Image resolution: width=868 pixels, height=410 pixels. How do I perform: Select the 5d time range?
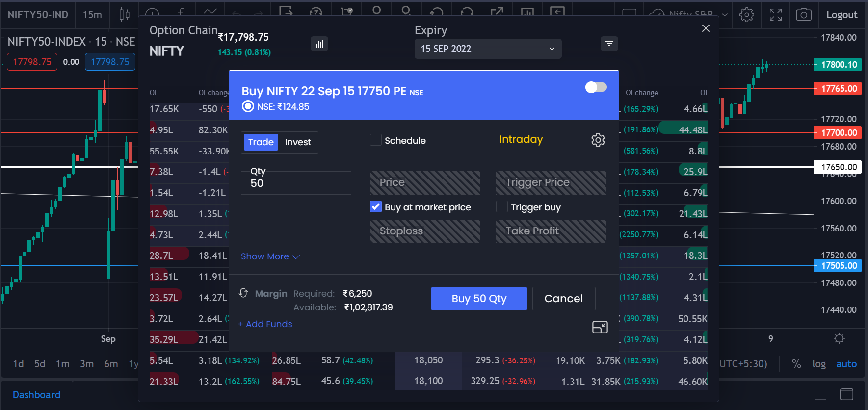[x=40, y=364]
